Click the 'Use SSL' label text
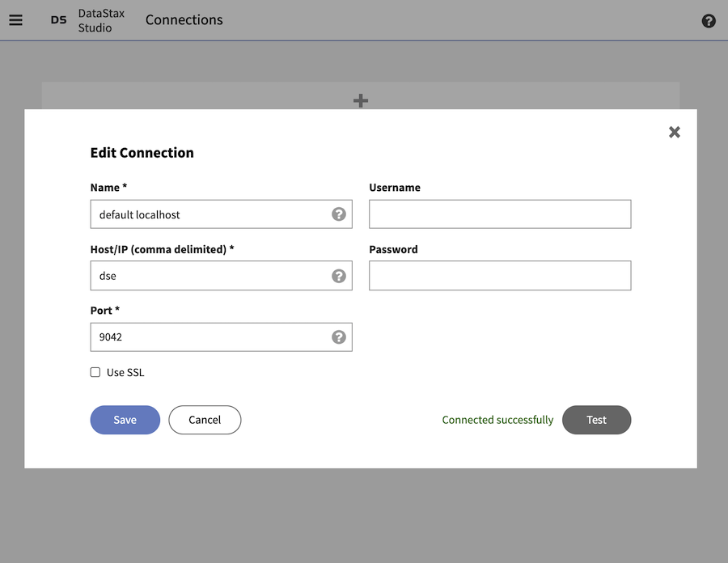This screenshot has height=563, width=728. pos(125,373)
